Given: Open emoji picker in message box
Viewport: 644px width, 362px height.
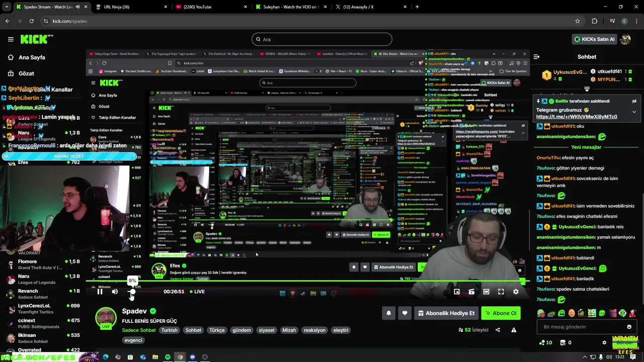Looking at the screenshot, I should click(x=629, y=327).
